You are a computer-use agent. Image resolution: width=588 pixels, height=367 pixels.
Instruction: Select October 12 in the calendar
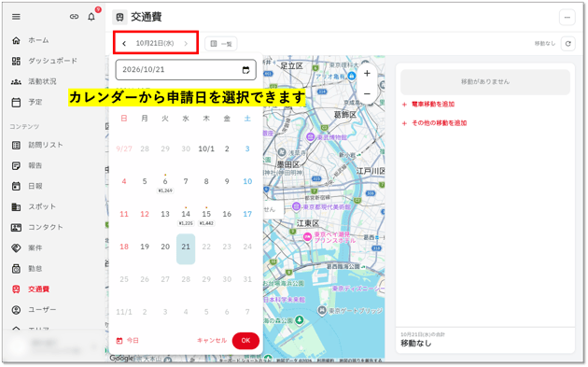(145, 214)
